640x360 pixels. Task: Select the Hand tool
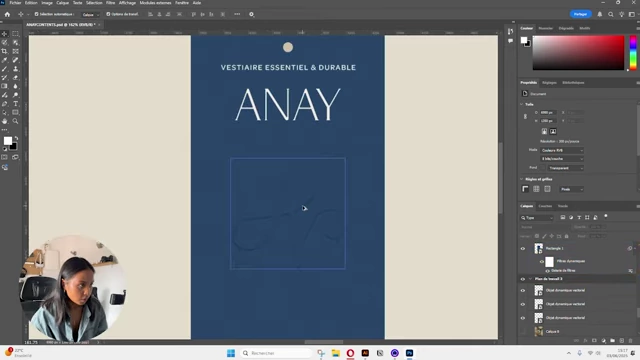(4, 121)
